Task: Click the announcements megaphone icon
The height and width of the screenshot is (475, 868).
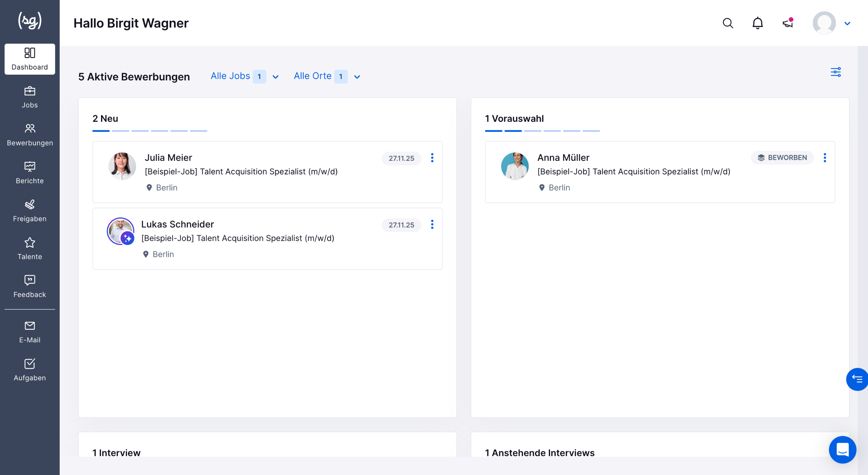Action: pos(787,23)
